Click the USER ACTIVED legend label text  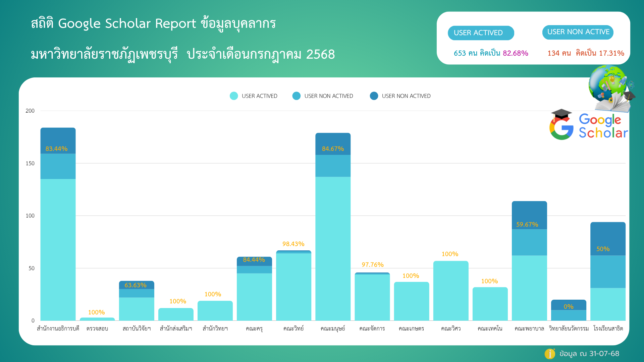click(x=260, y=96)
